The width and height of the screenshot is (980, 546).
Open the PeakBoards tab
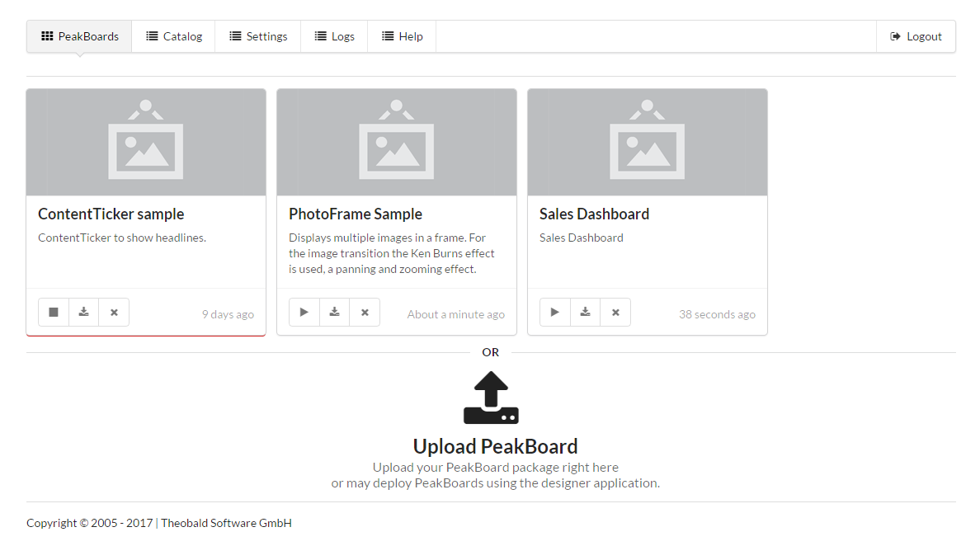pyautogui.click(x=80, y=36)
